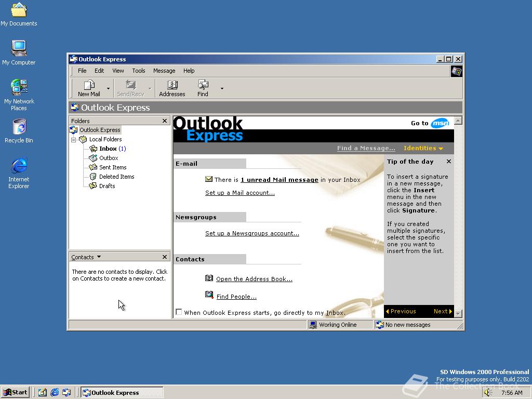Launch Internet Explorer from quick launch
The height and width of the screenshot is (399, 532).
[55, 393]
